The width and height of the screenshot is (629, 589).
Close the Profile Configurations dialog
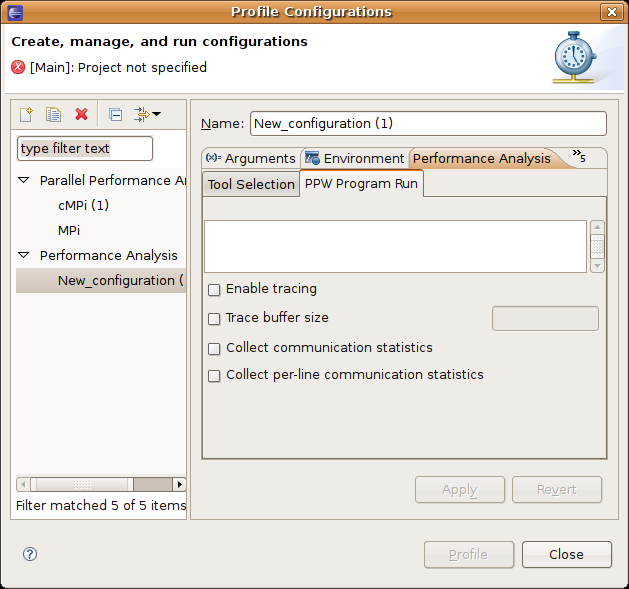click(566, 554)
